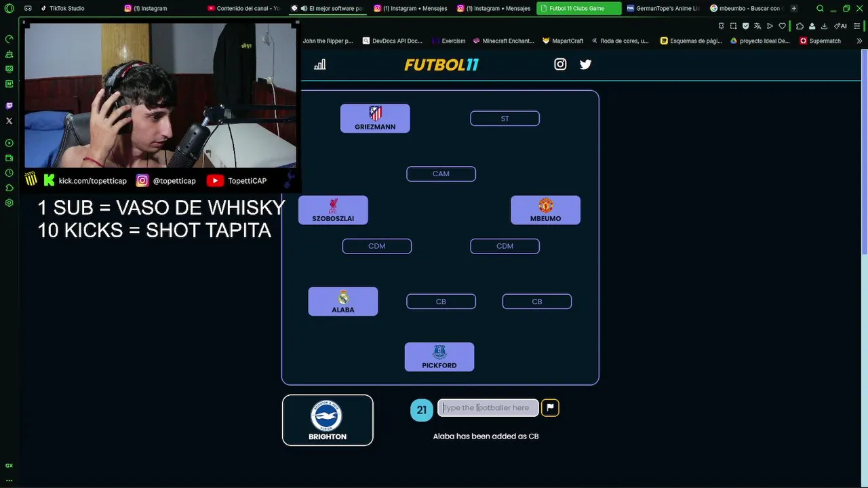
Task: Open the Futbol11 statistics bar-chart icon
Action: (320, 64)
